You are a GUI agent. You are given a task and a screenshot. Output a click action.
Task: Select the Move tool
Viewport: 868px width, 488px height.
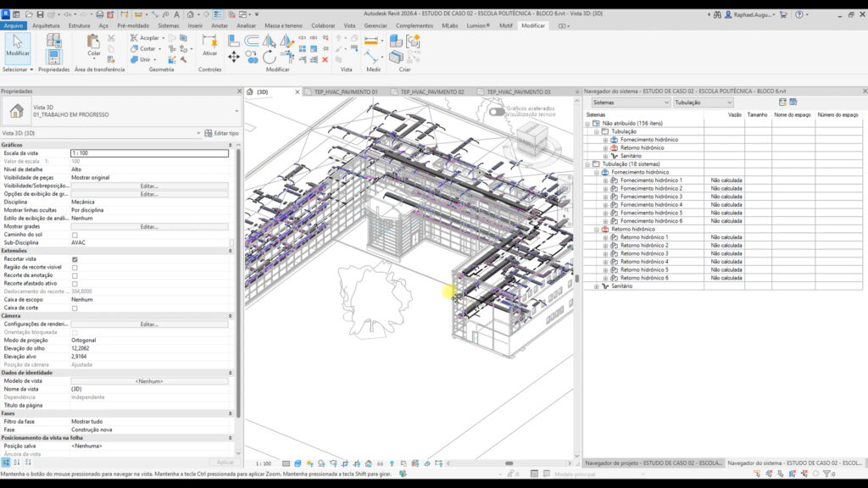(234, 57)
